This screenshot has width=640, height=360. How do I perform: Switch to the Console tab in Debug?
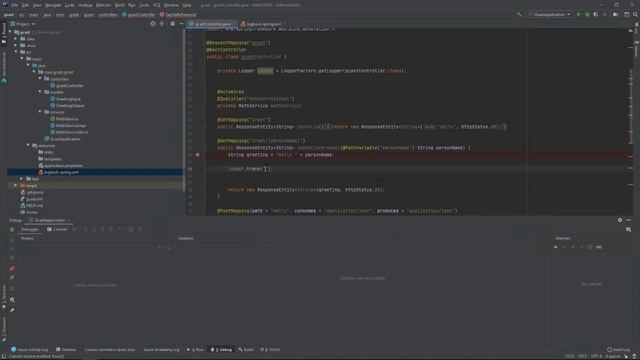click(x=57, y=229)
